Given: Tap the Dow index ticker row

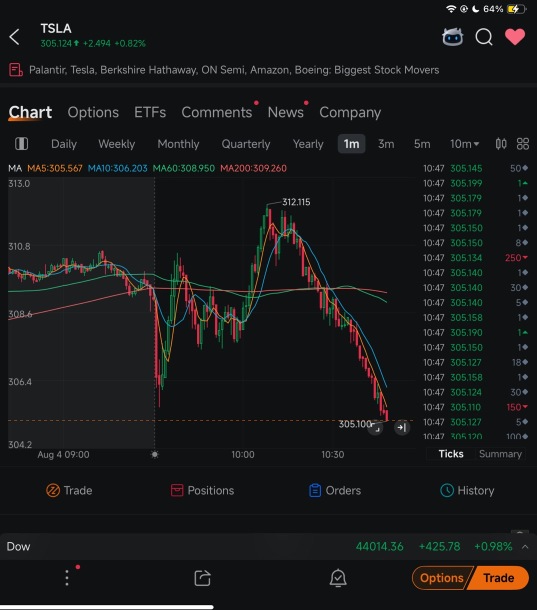Looking at the screenshot, I should 268,547.
